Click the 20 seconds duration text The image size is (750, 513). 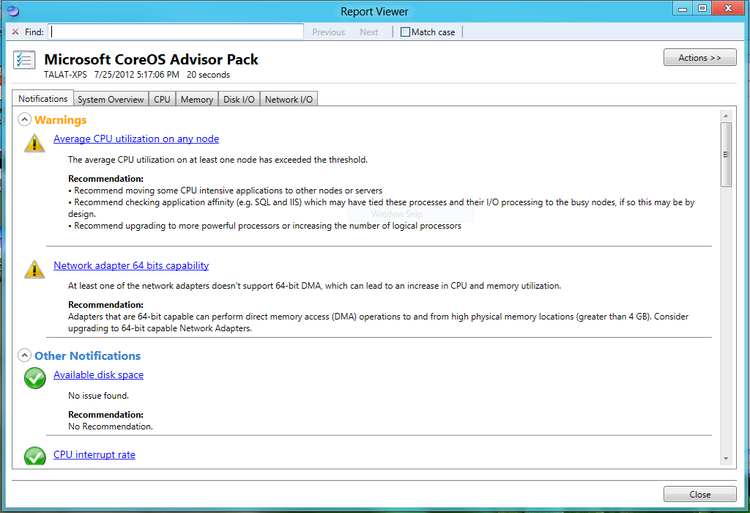[x=208, y=75]
